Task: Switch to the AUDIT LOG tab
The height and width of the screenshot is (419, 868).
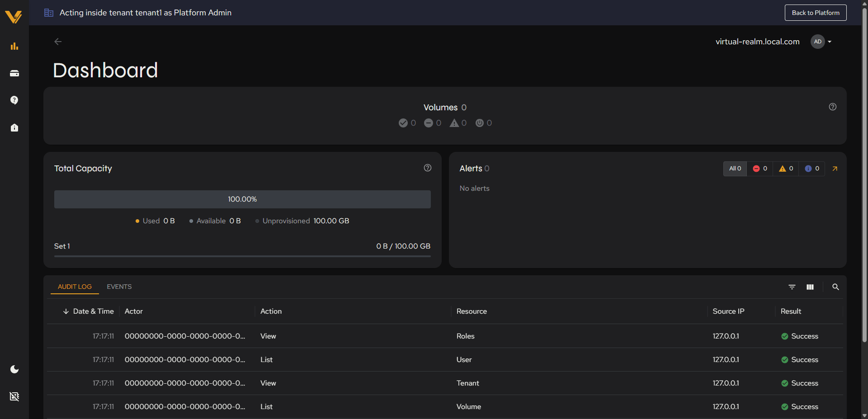Action: (75, 287)
